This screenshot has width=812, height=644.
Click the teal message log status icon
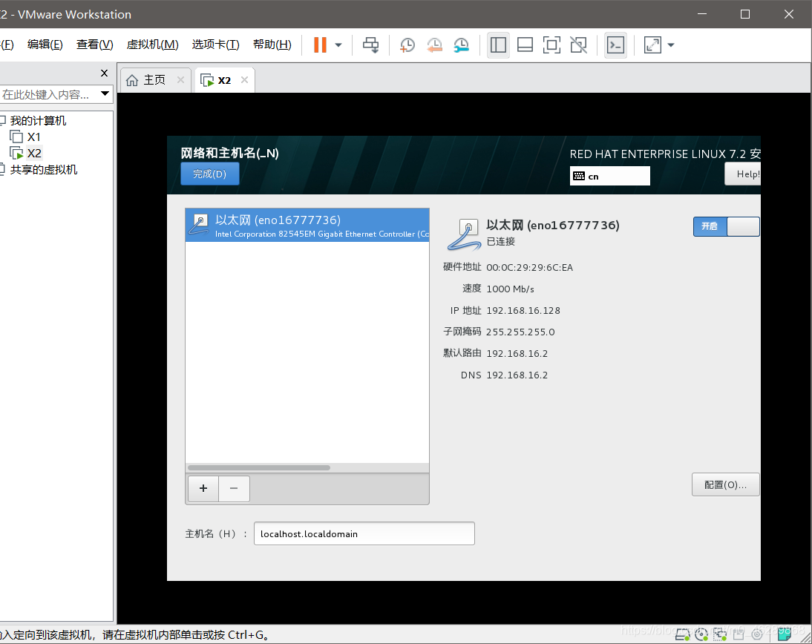[x=785, y=634]
